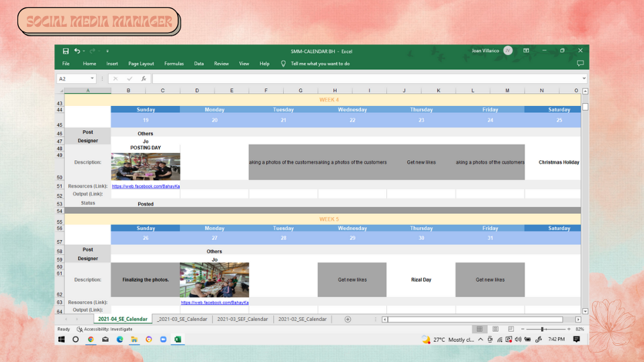The width and height of the screenshot is (644, 362).
Task: Open Week 4 Facebook resource link
Action: 146,186
